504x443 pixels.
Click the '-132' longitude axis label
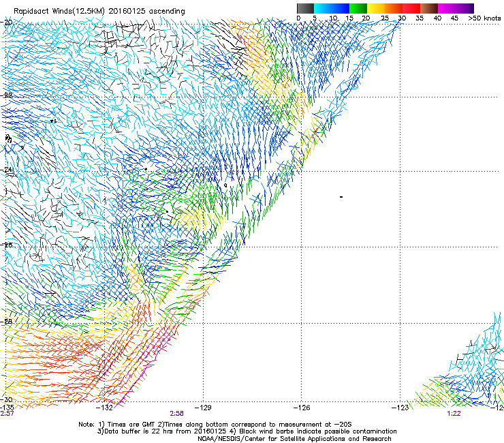[104, 408]
